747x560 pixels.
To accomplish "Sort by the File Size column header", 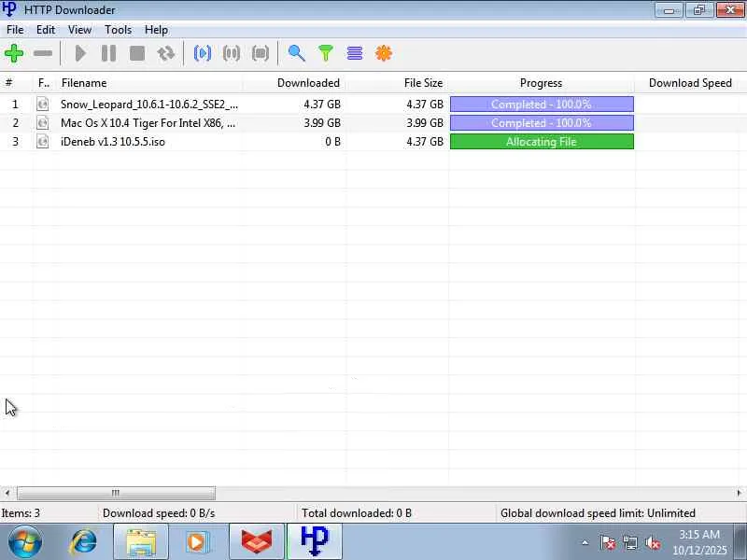I will [398, 83].
